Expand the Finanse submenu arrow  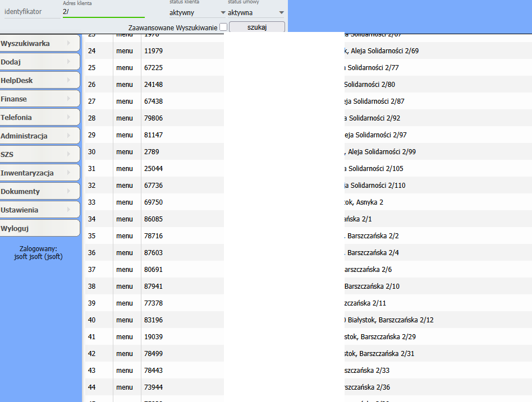68,99
